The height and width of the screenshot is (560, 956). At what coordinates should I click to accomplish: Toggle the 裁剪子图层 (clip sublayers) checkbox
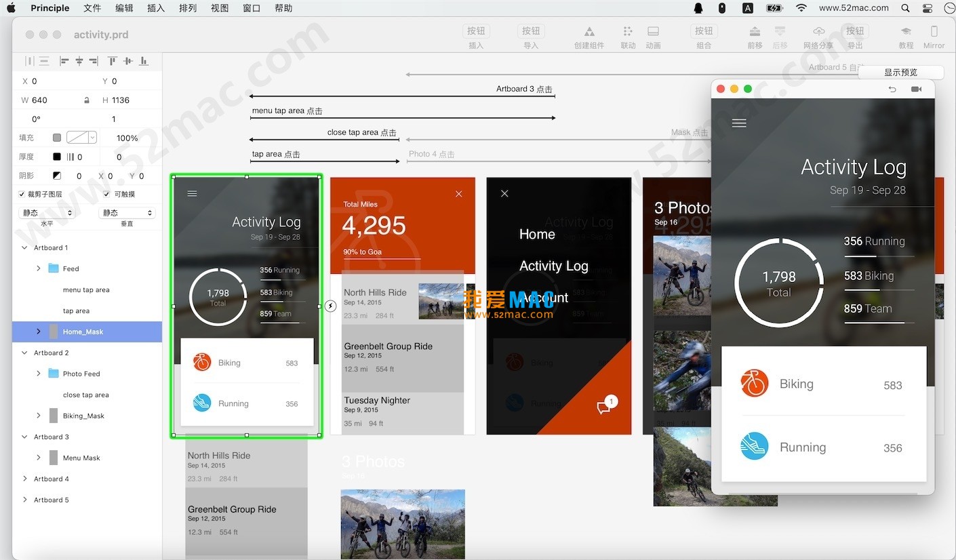click(22, 195)
